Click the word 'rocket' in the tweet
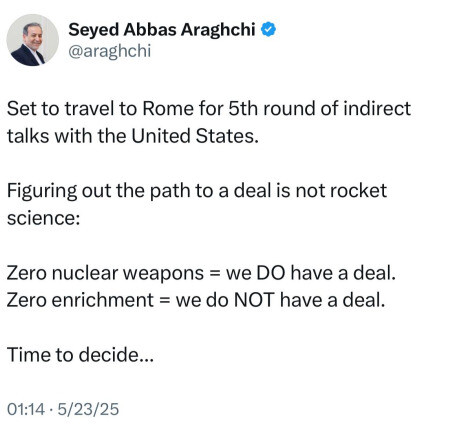This screenshot has height=426, width=457. point(358,191)
